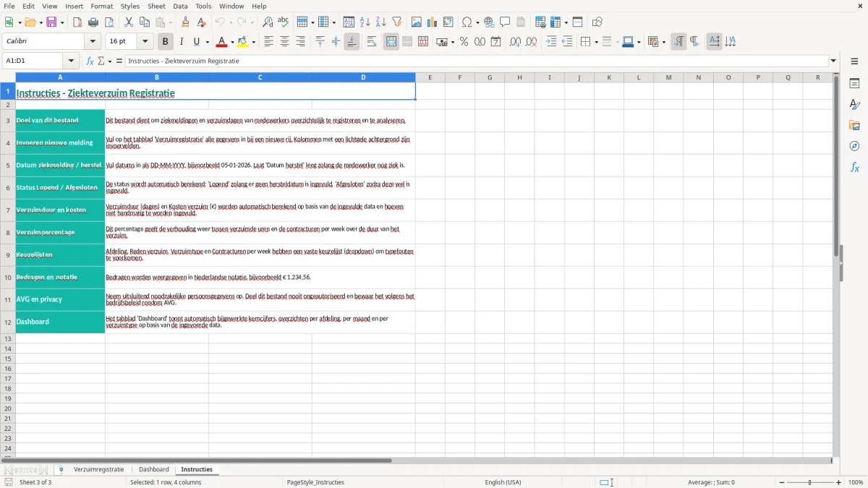Click the Cut scissors icon
This screenshot has width=868, height=488.
(129, 22)
